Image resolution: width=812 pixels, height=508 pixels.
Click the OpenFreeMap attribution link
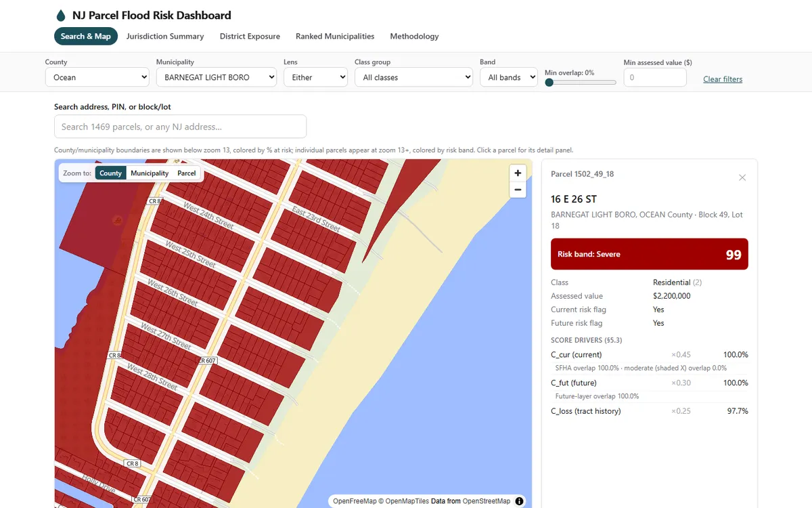pyautogui.click(x=355, y=501)
